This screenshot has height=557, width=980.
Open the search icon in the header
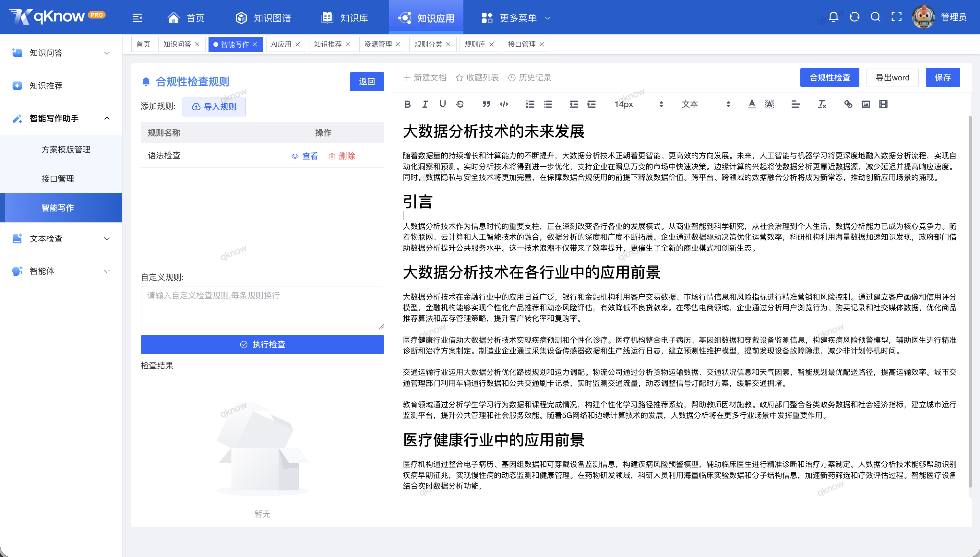point(875,17)
